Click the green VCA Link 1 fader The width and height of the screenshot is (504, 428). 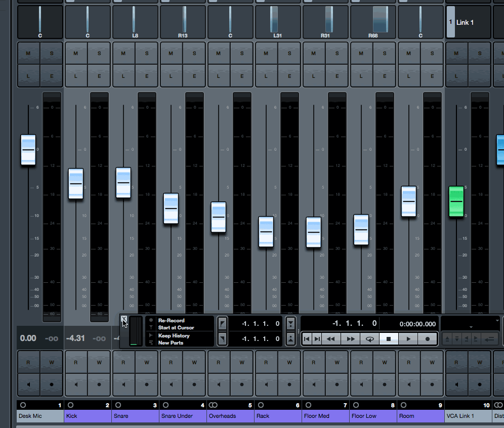(457, 201)
